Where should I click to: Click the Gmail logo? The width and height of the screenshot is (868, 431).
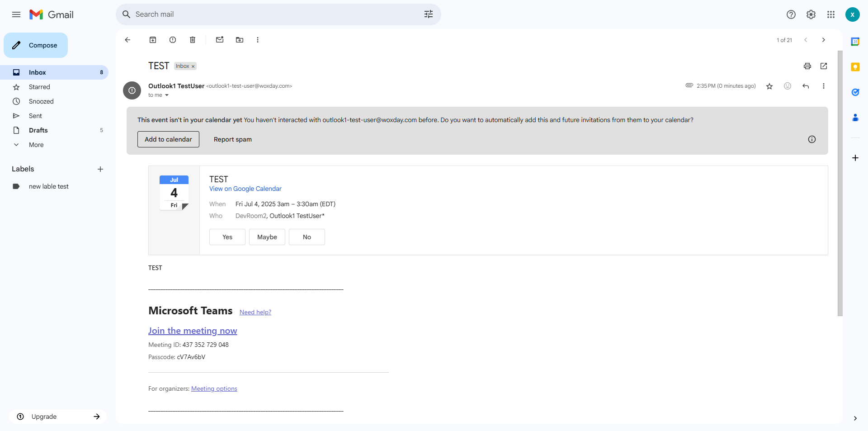coord(52,14)
